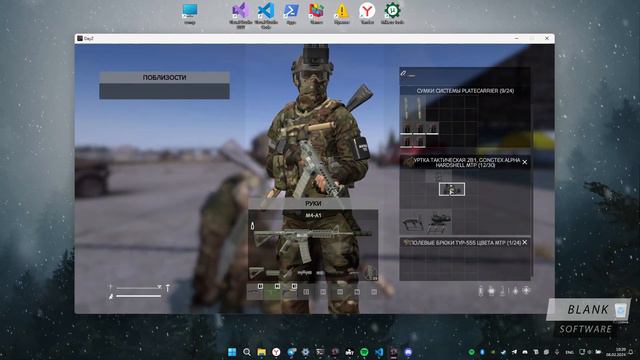640x360 pixels.
Task: Check the thirst bottle status icon
Action: pos(481,291)
